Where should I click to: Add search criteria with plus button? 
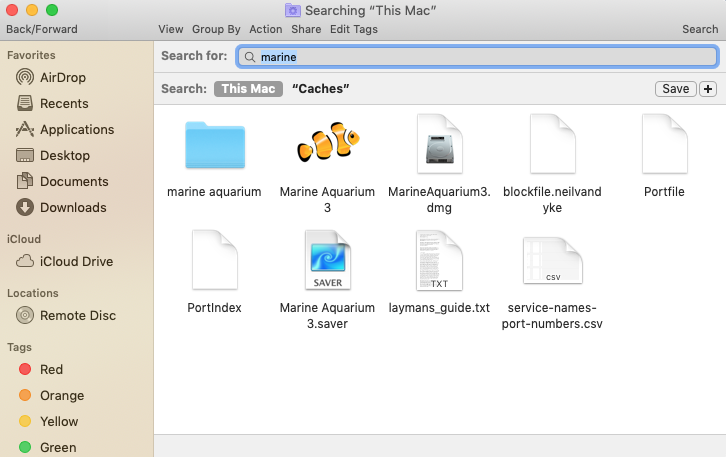(709, 89)
